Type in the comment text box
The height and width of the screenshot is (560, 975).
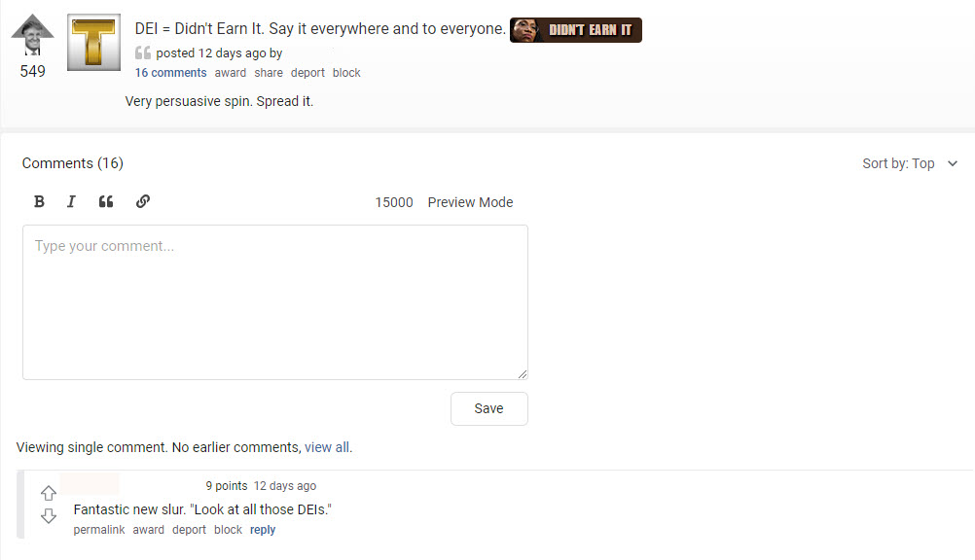tap(275, 302)
